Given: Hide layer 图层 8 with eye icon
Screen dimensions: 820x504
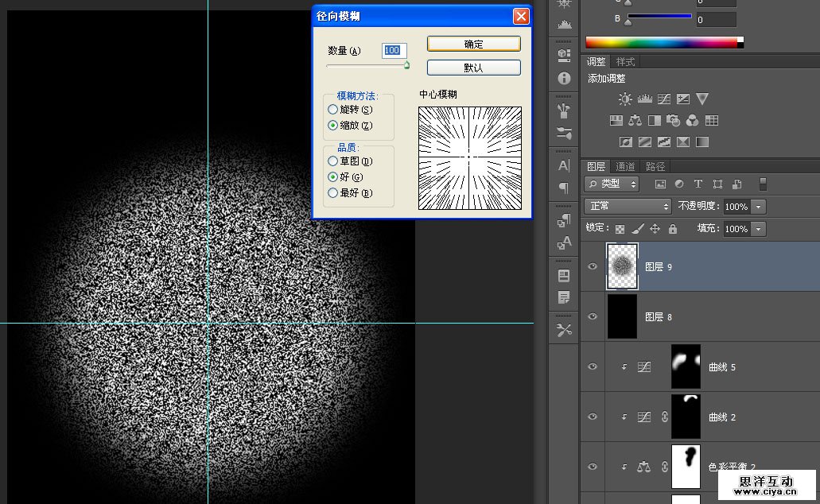Looking at the screenshot, I should coord(593,316).
